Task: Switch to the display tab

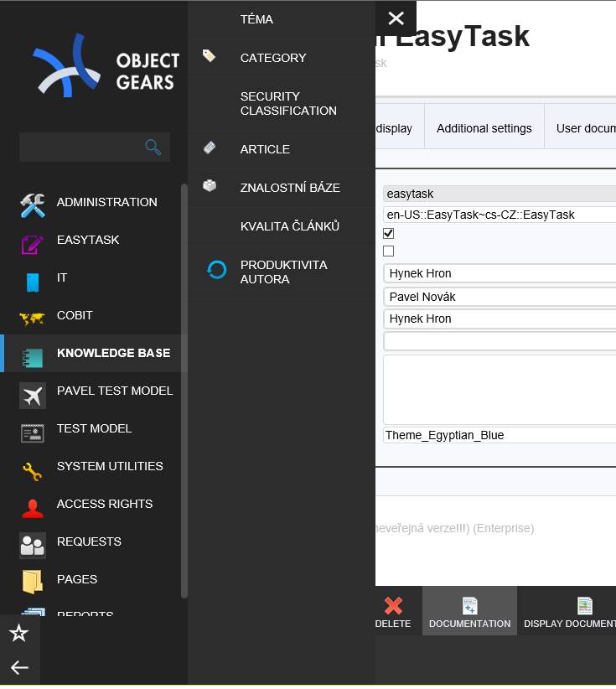Action: [400, 128]
